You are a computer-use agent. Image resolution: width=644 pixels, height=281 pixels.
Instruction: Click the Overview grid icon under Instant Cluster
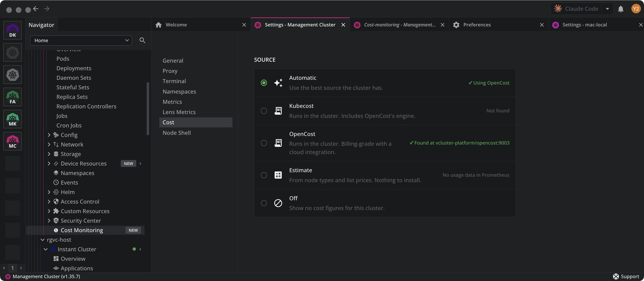point(56,259)
